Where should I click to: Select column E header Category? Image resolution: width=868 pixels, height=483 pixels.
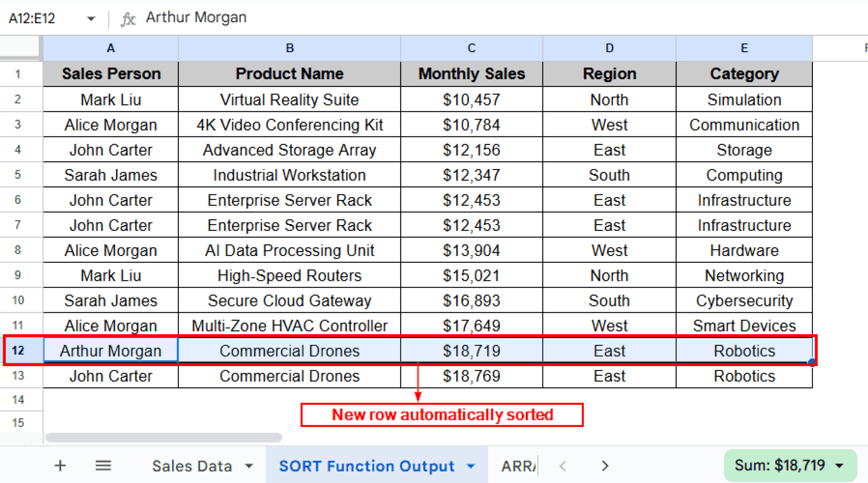tap(744, 48)
